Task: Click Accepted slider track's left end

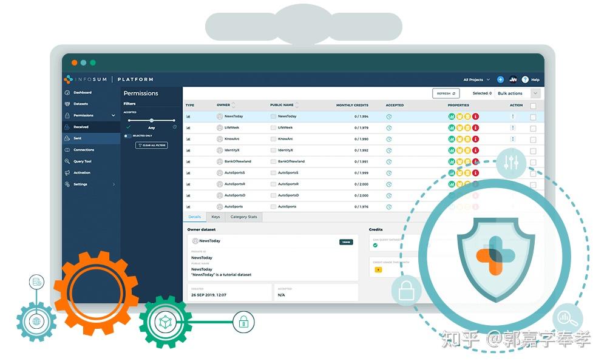Action: (x=129, y=120)
